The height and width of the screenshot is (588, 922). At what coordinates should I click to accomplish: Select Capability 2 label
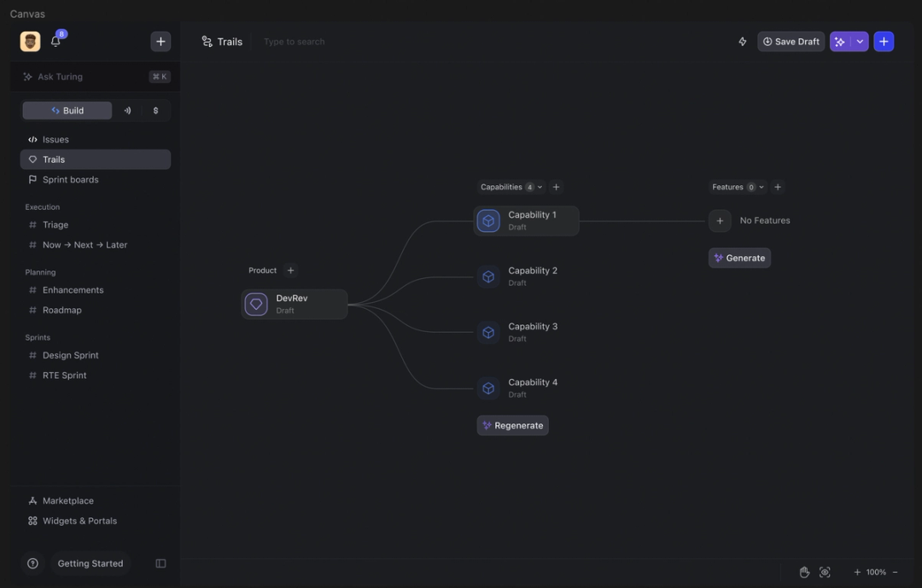coord(533,271)
